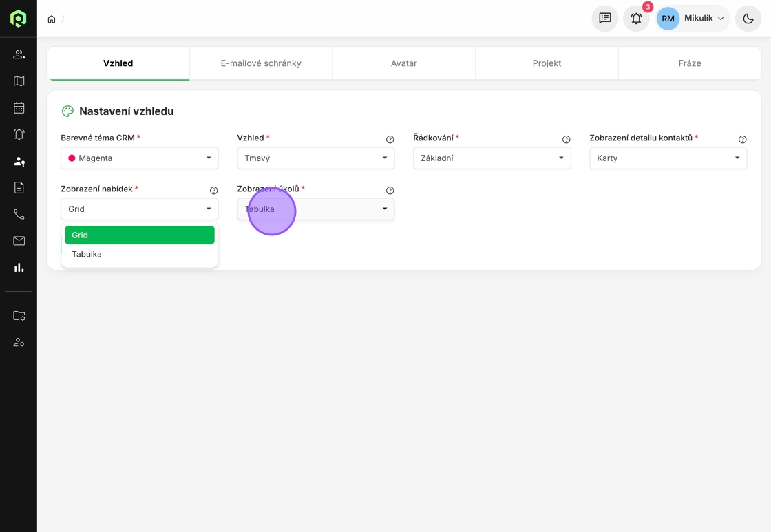771x532 pixels.
Task: Toggle dark mode with the moon icon
Action: [748, 19]
